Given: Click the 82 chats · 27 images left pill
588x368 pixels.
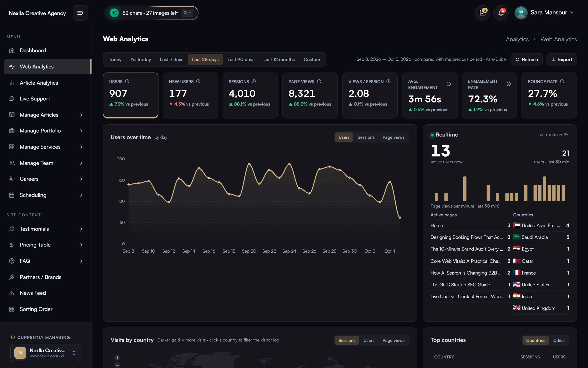Looking at the screenshot, I should pos(151,13).
